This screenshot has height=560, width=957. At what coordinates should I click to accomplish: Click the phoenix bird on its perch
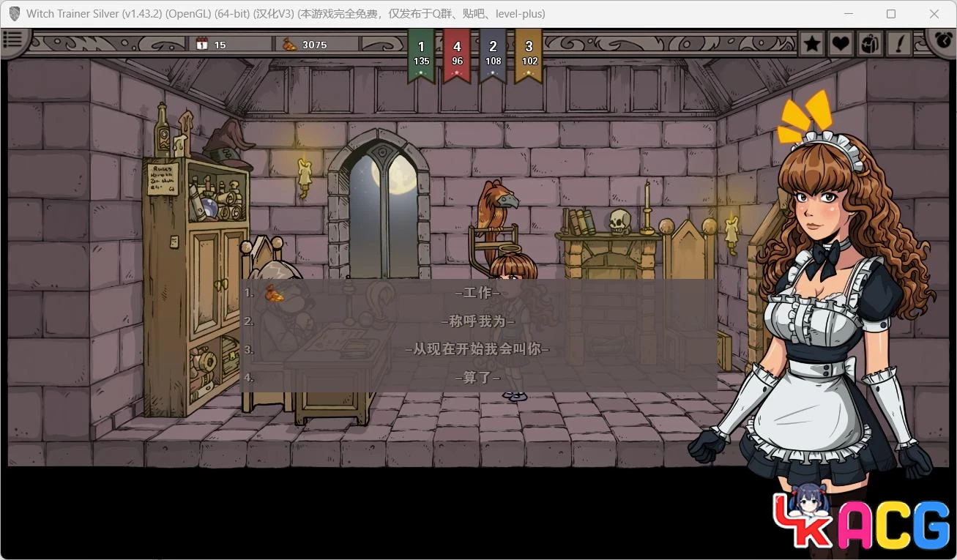(496, 209)
